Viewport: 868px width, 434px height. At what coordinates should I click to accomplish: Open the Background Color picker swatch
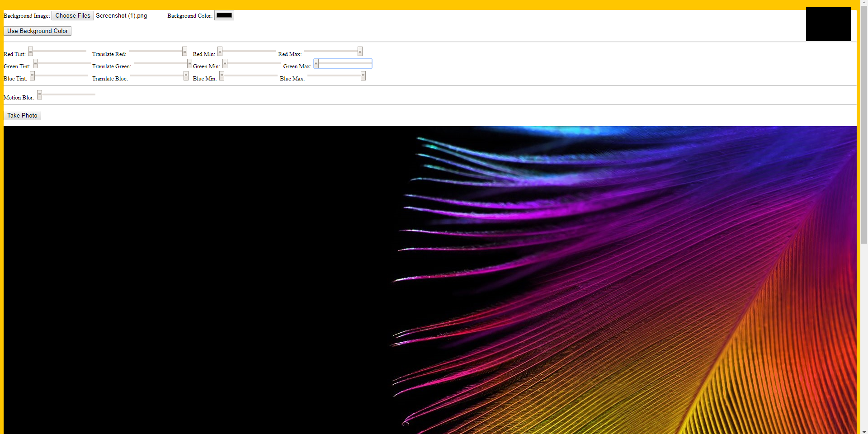(x=224, y=15)
